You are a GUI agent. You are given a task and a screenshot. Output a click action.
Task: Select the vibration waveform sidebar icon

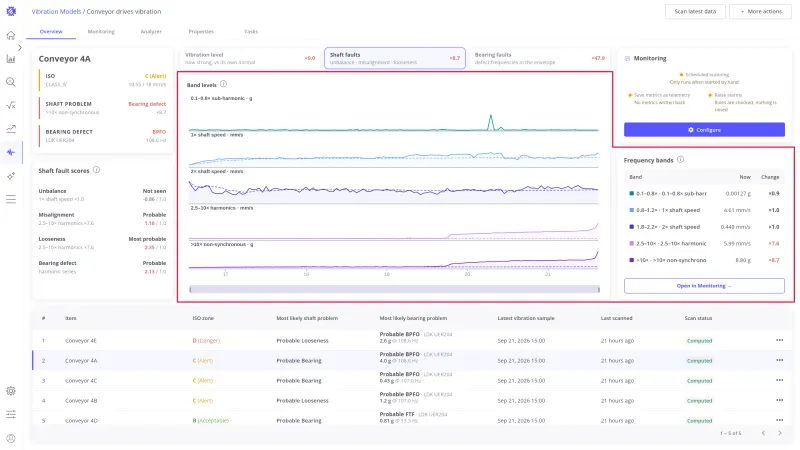tap(11, 152)
